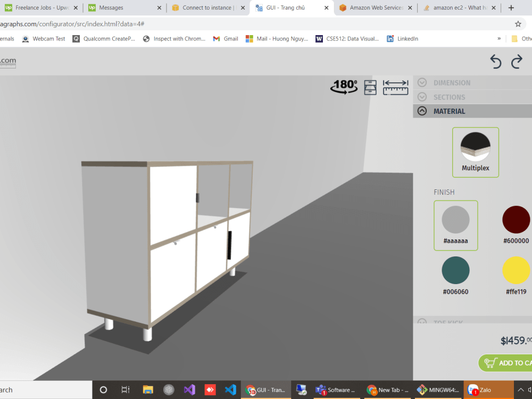Expand the SECTIONS panel

(x=472, y=97)
